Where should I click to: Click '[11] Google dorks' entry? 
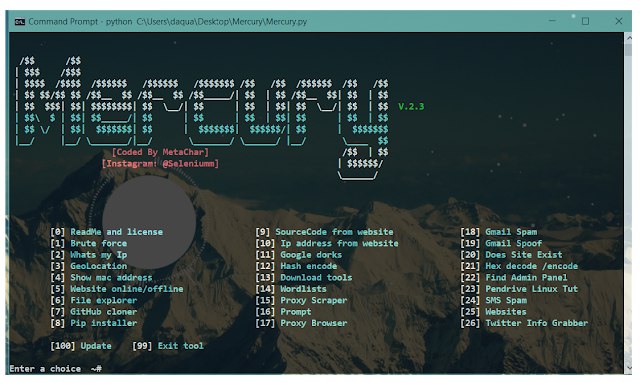click(x=299, y=255)
